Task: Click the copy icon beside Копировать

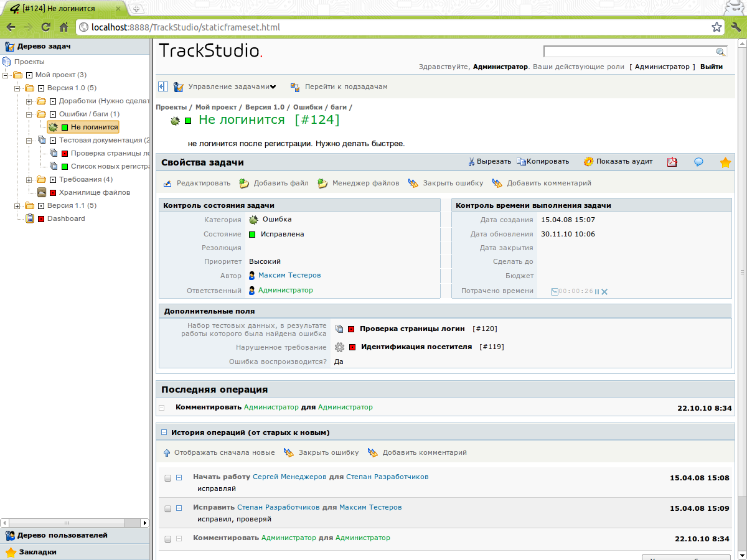Action: pos(521,162)
